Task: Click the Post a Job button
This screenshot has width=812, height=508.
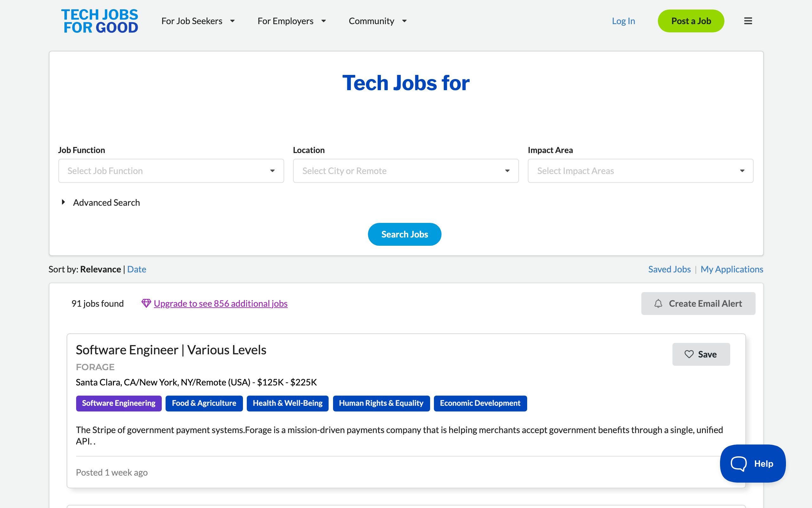Action: (x=691, y=21)
